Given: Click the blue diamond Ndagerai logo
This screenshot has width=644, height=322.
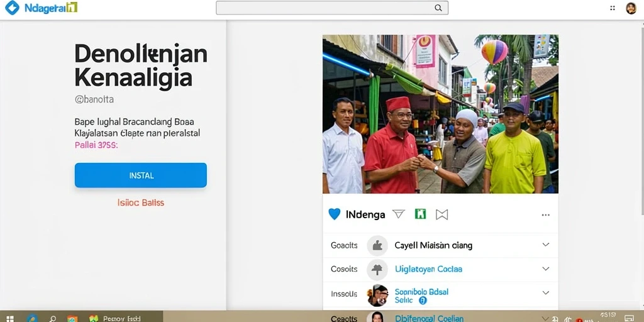Looking at the screenshot, I should [x=12, y=8].
